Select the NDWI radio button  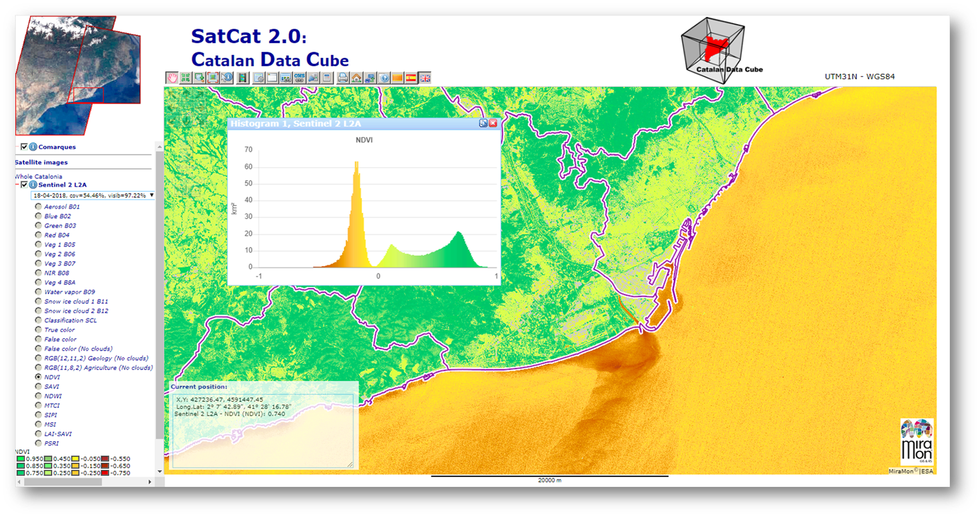click(x=38, y=396)
